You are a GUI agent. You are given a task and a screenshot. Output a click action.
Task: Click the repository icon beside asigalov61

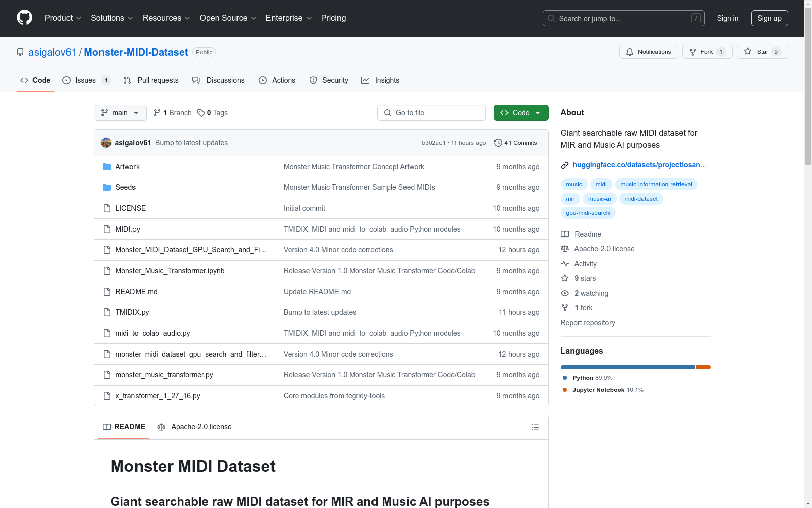20,52
